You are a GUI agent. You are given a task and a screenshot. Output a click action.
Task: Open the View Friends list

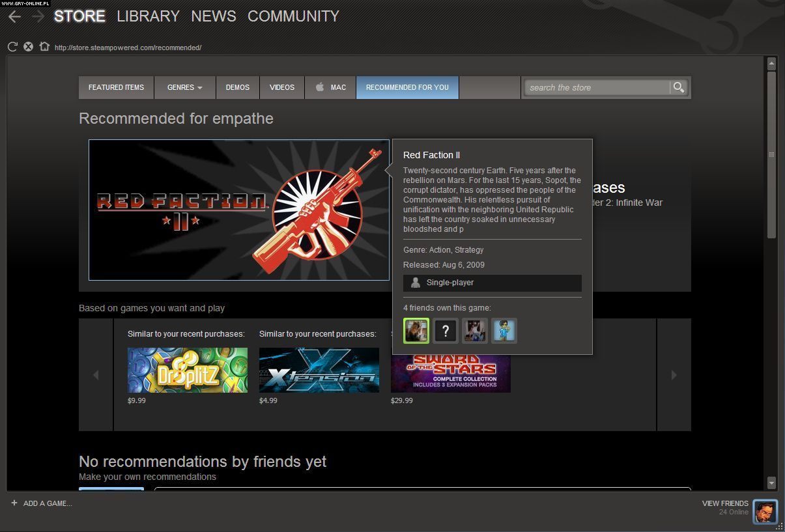[x=724, y=503]
